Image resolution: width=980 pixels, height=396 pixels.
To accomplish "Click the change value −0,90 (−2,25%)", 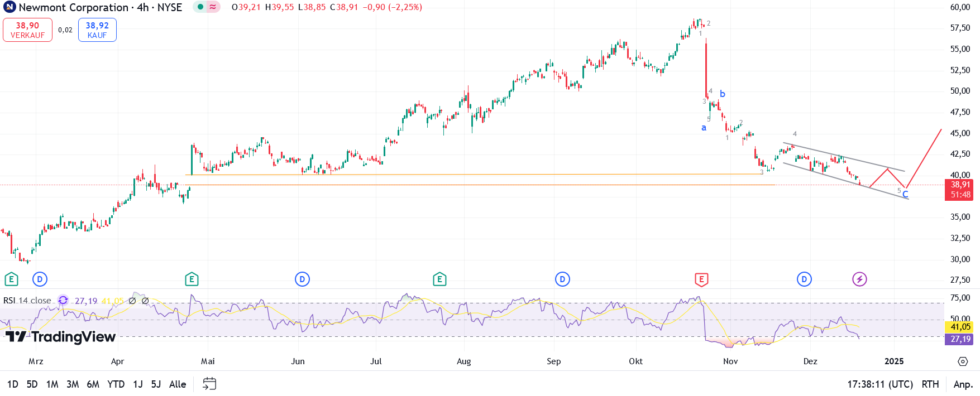I will click(391, 7).
